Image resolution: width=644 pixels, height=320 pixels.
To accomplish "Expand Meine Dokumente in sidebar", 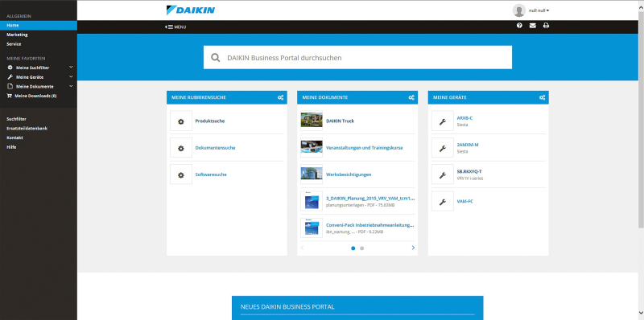I will [x=71, y=86].
